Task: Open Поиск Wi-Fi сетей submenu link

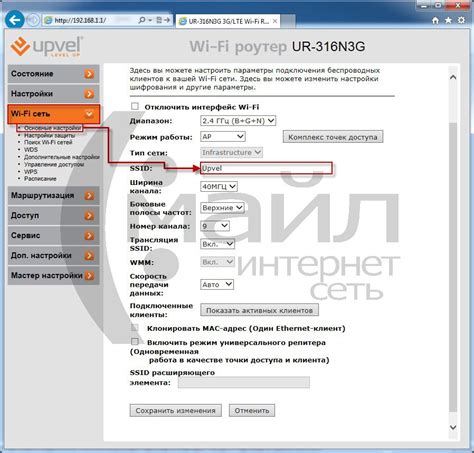Action: 48,142
